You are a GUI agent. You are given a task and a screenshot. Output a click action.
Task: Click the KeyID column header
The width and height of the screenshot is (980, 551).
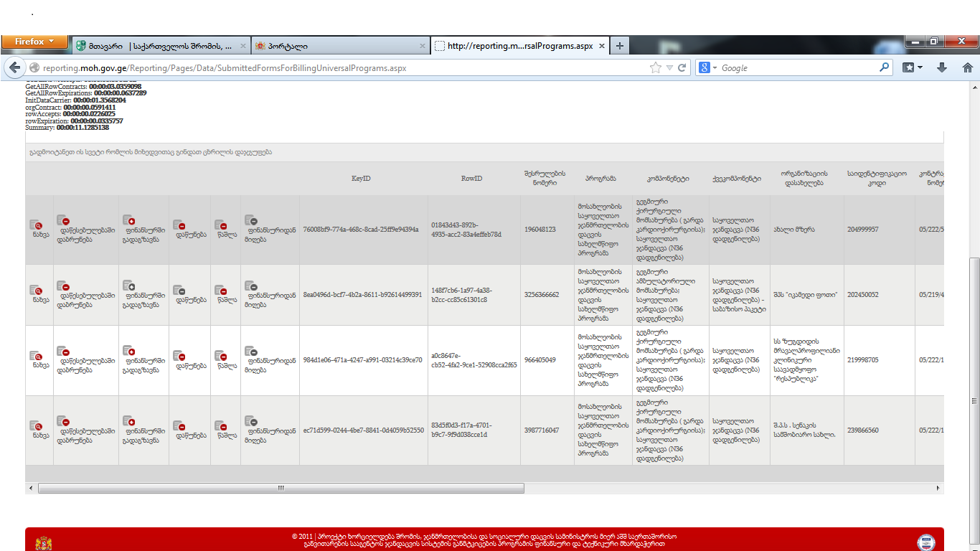click(x=361, y=178)
